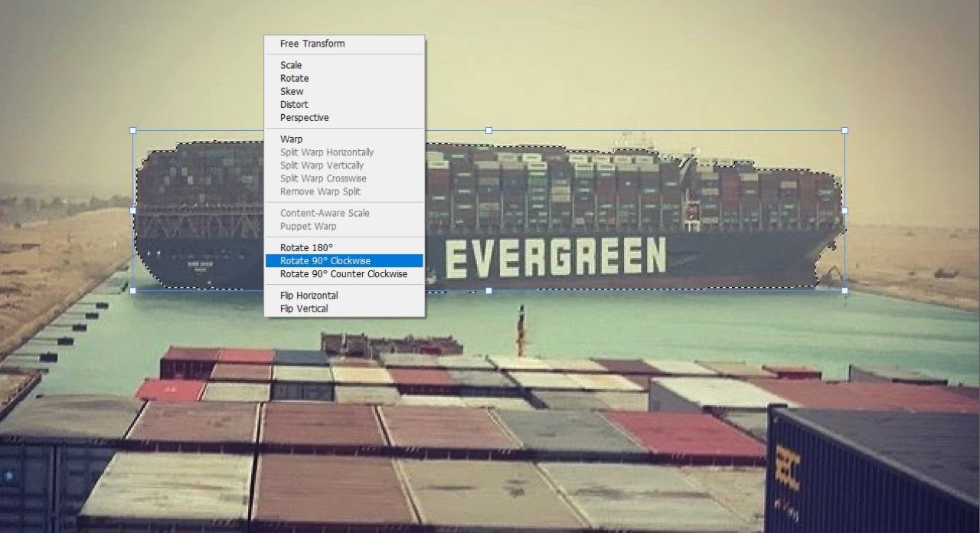Click the left-middle transform handle

click(x=132, y=210)
